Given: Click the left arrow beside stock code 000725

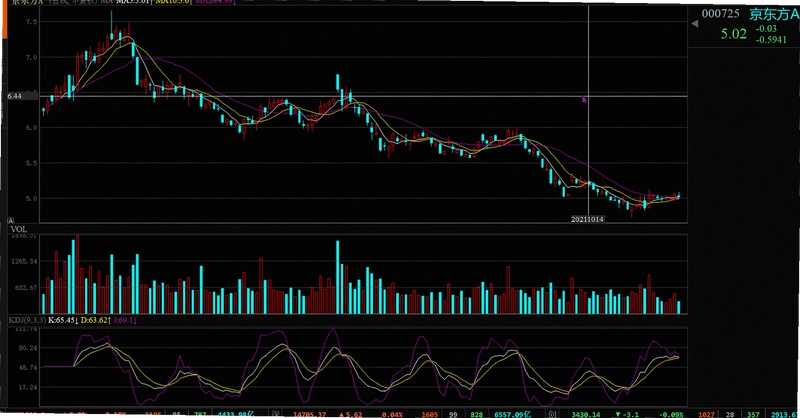Looking at the screenshot, I should pos(694,23).
